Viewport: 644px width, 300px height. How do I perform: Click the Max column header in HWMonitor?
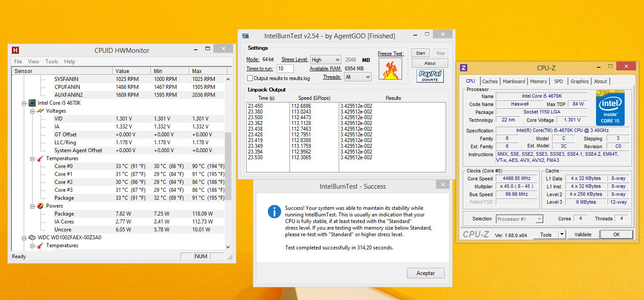[208, 71]
